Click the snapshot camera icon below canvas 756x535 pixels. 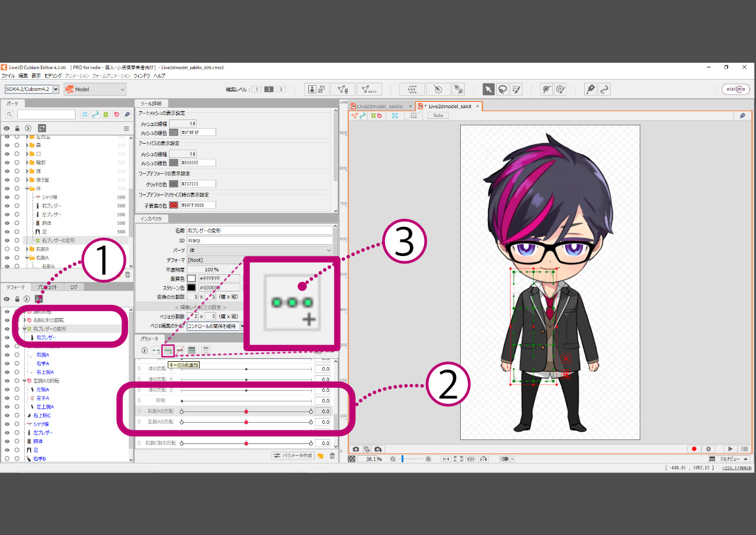point(356,449)
